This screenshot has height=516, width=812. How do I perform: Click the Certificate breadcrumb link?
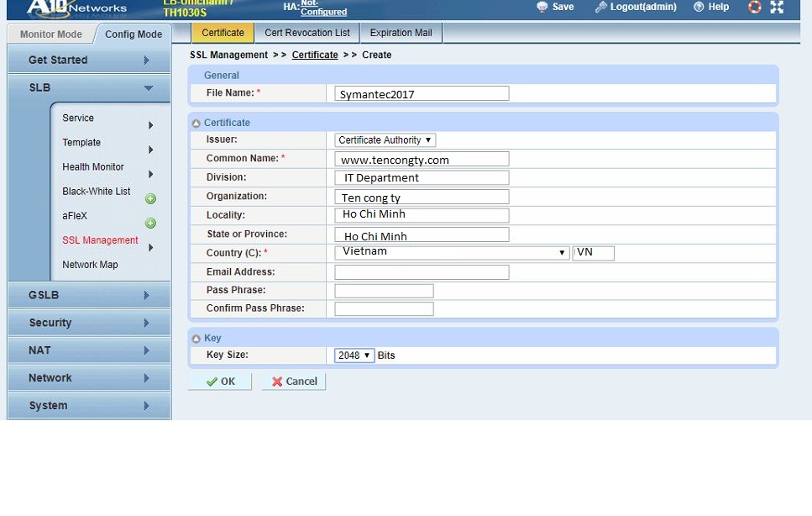[x=315, y=55]
